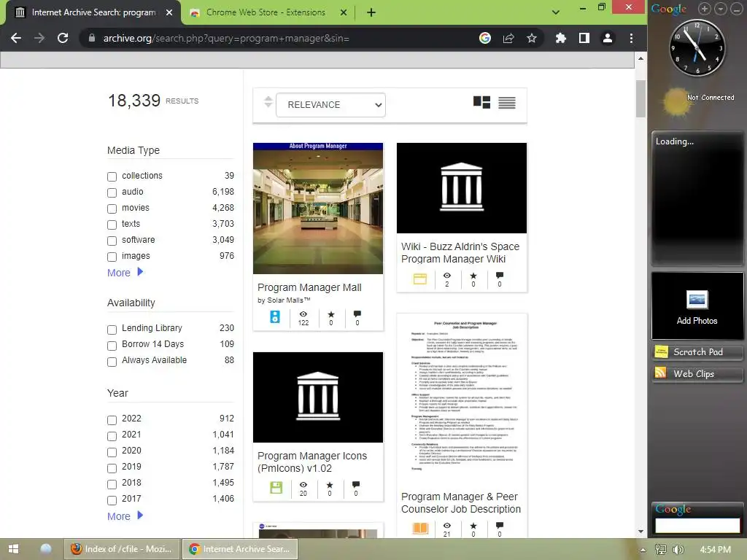Open Scratch Pad gadget
The width and height of the screenshot is (747, 560).
697,352
